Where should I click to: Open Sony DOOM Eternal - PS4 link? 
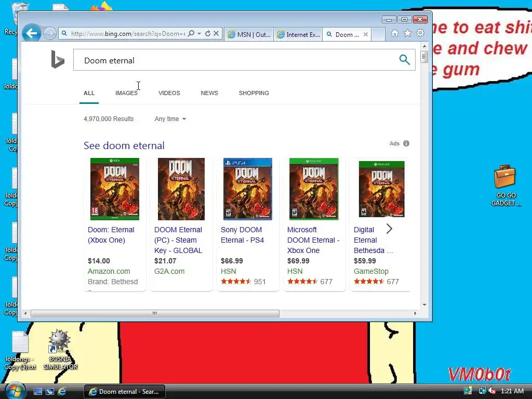click(242, 235)
